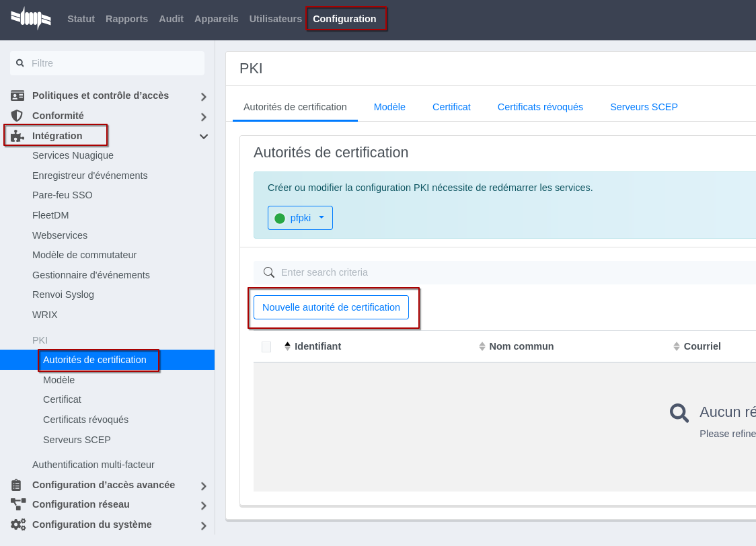This screenshot has width=756, height=546.
Task: Collapse the Intégration section chevron
Action: 204,136
